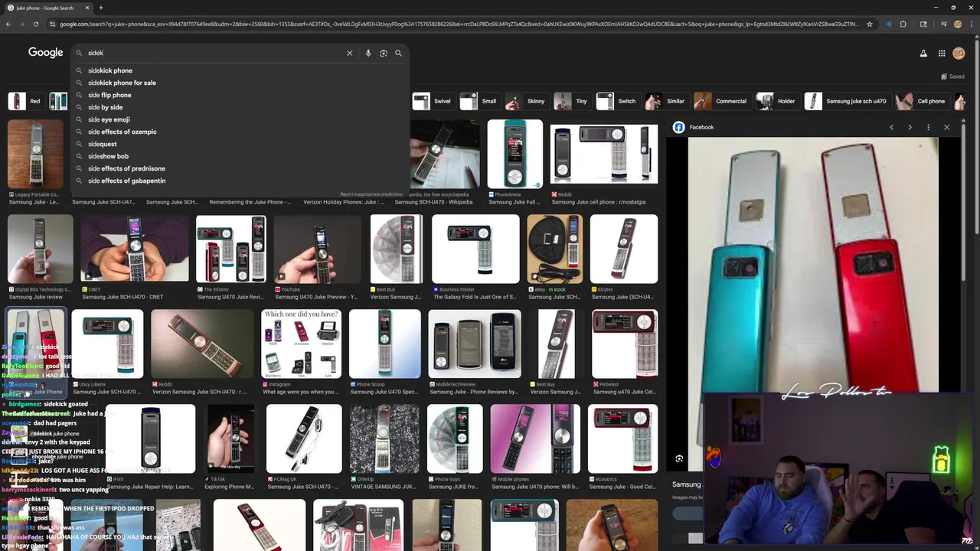Close the 'juke phone - Google Search' tab
The image size is (980, 551).
(x=87, y=8)
